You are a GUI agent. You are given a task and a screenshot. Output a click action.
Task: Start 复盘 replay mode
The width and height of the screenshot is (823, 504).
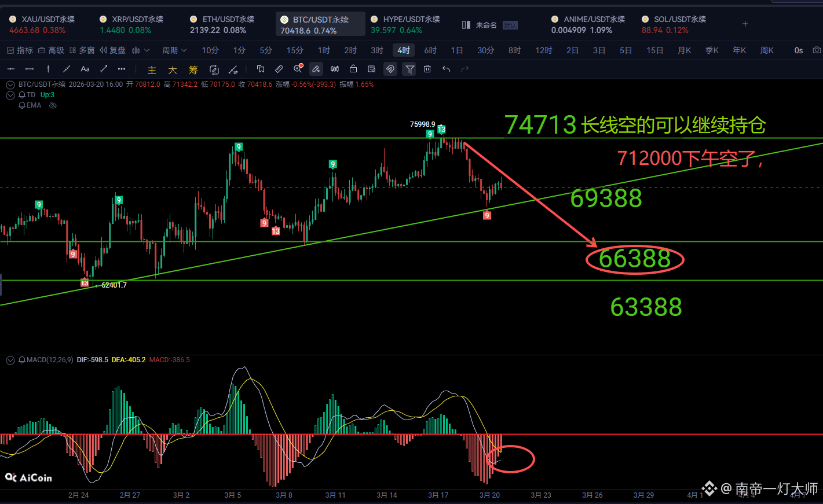tap(112, 50)
